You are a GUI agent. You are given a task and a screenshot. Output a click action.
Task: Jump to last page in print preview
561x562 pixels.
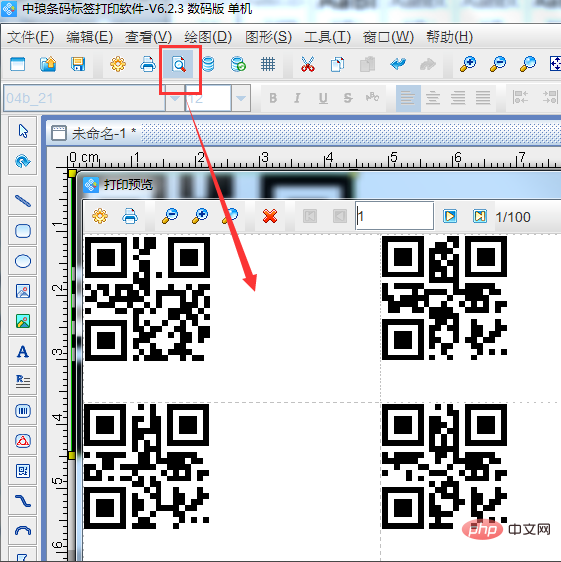(480, 216)
